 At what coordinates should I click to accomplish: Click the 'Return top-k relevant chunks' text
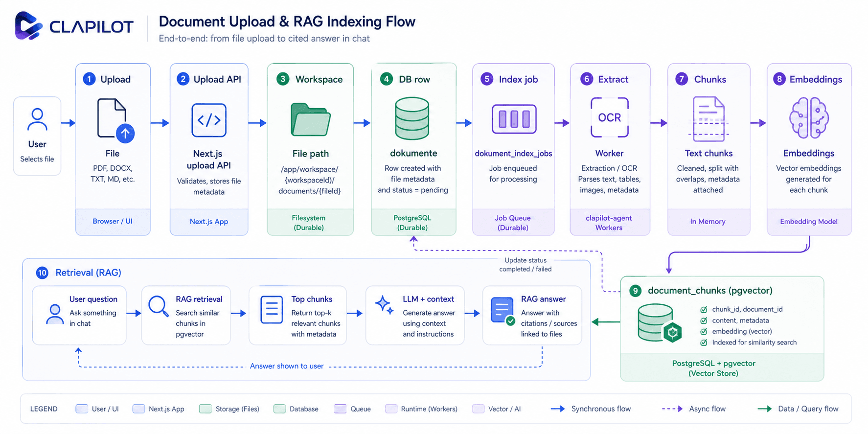tap(316, 318)
